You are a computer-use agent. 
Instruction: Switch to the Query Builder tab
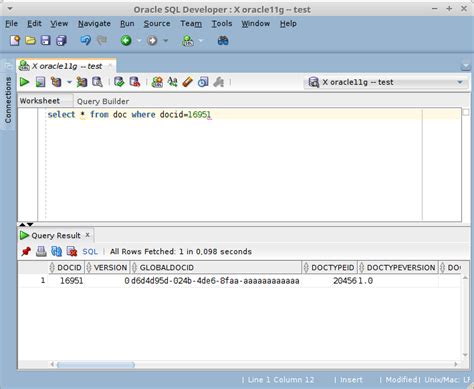pos(103,101)
